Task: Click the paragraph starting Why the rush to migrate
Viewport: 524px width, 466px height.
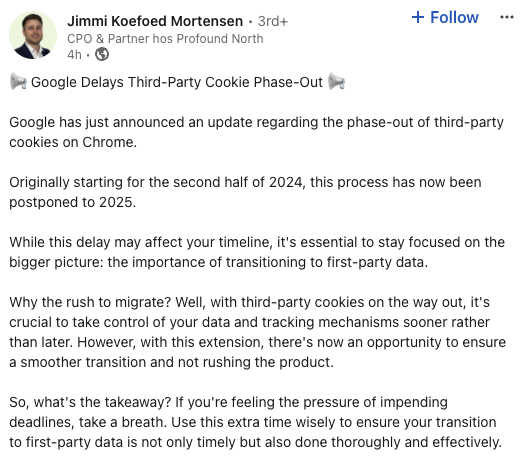Action: 258,332
